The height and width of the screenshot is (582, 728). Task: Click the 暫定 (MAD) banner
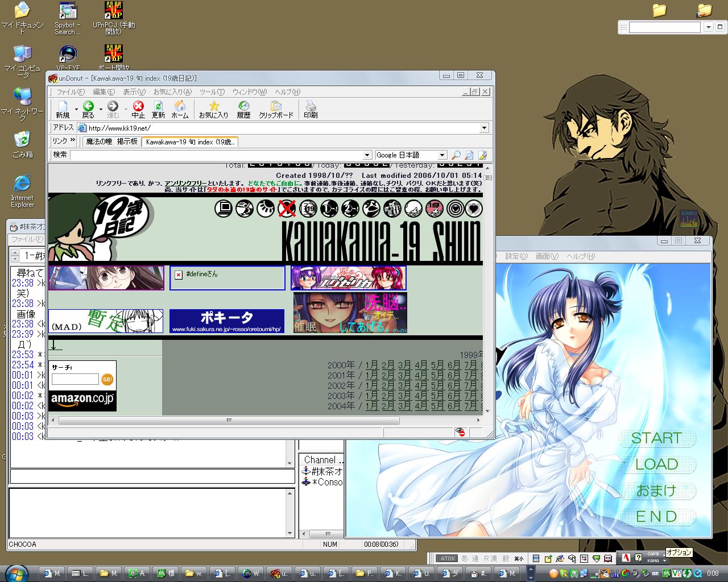tap(106, 321)
